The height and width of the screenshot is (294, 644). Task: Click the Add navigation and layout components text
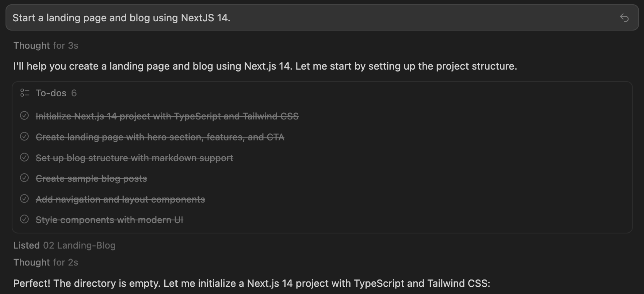(120, 199)
